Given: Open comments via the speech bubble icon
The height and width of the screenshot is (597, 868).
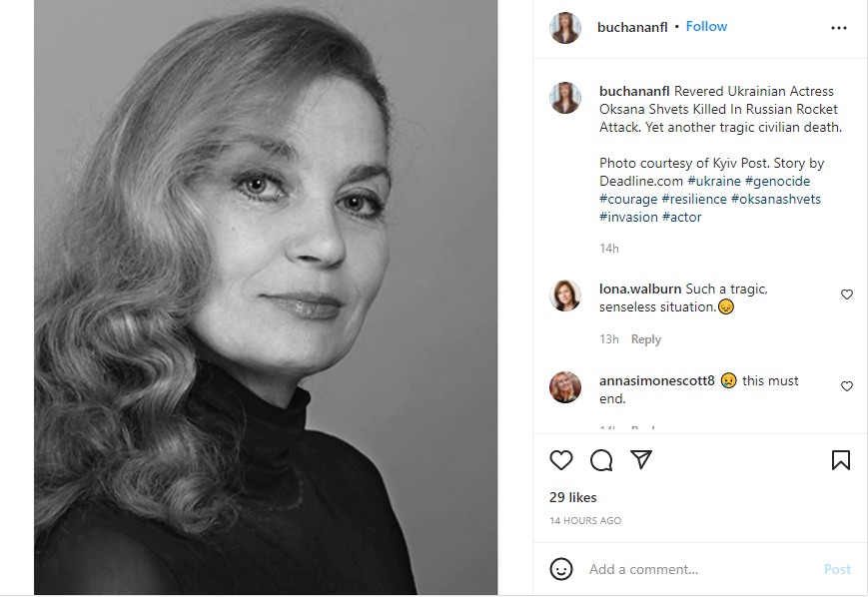Looking at the screenshot, I should (x=601, y=460).
